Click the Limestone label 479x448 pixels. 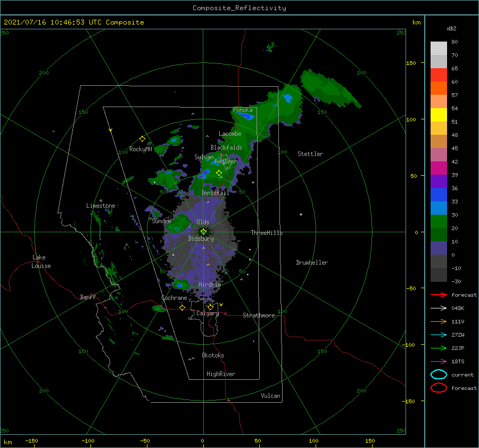coord(101,206)
